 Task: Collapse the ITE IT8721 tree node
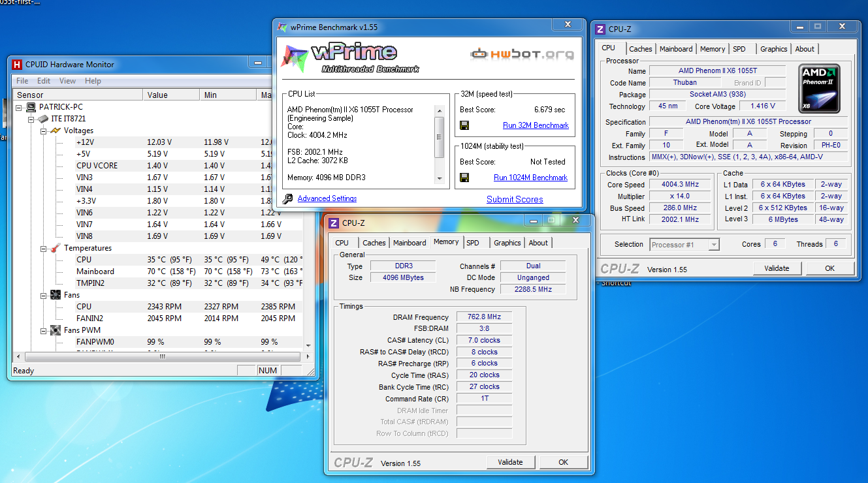31,119
